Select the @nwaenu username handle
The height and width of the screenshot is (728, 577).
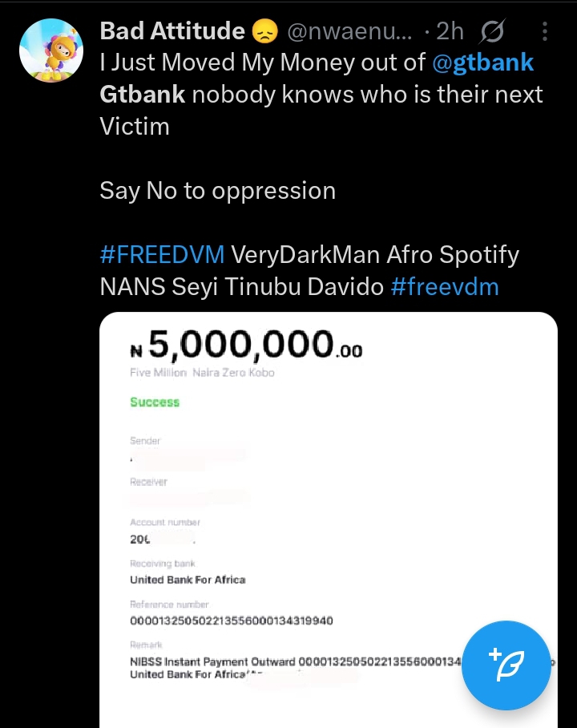pos(350,32)
